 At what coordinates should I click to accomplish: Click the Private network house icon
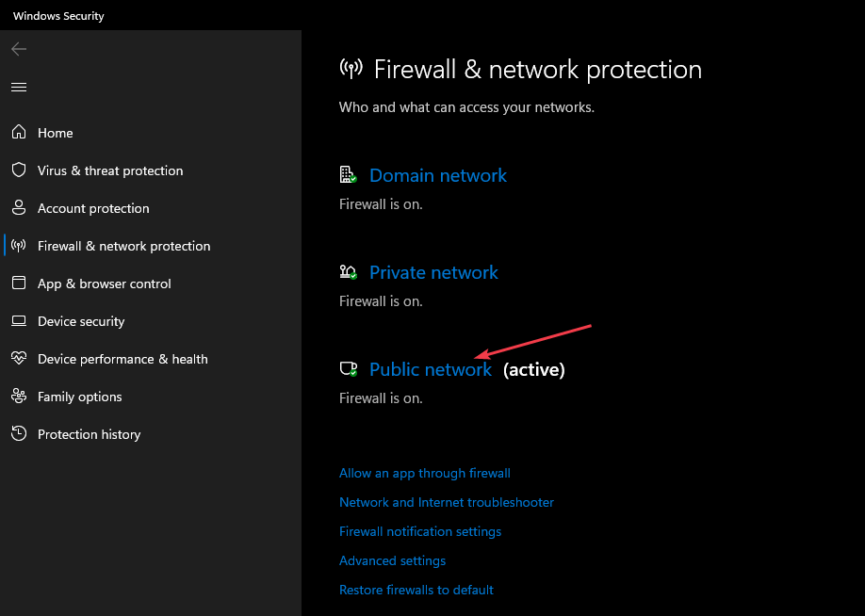click(x=349, y=272)
